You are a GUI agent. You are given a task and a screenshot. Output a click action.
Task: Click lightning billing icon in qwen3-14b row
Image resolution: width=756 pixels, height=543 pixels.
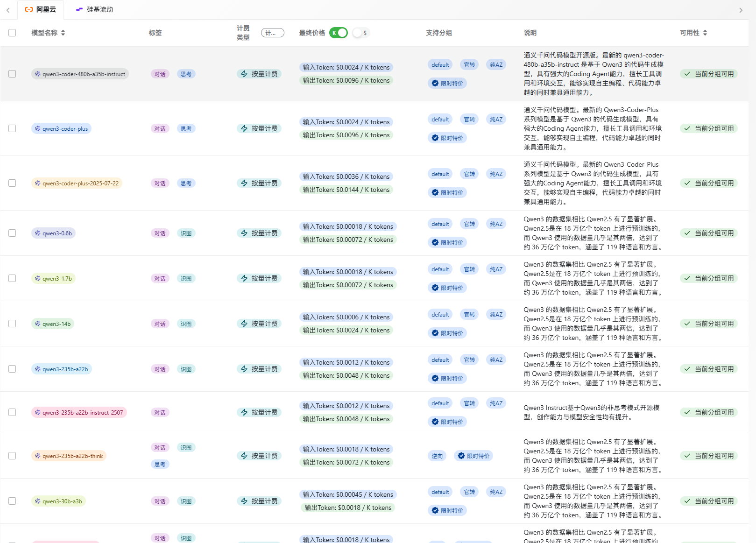[244, 324]
